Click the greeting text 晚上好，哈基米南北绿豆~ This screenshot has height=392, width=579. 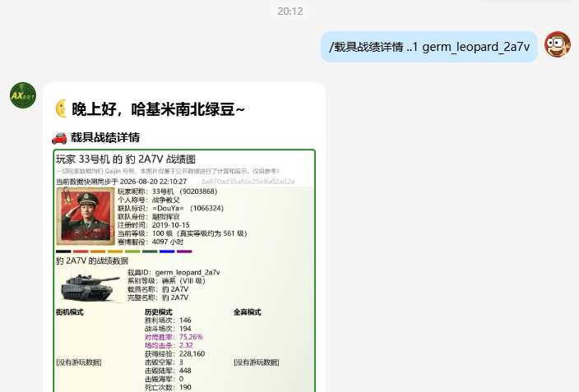[x=158, y=109]
